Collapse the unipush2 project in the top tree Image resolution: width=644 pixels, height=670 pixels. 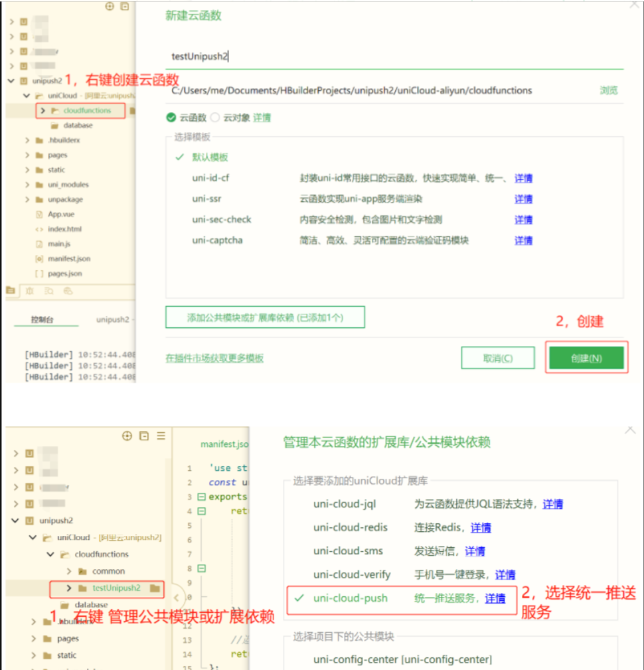pyautogui.click(x=11, y=81)
